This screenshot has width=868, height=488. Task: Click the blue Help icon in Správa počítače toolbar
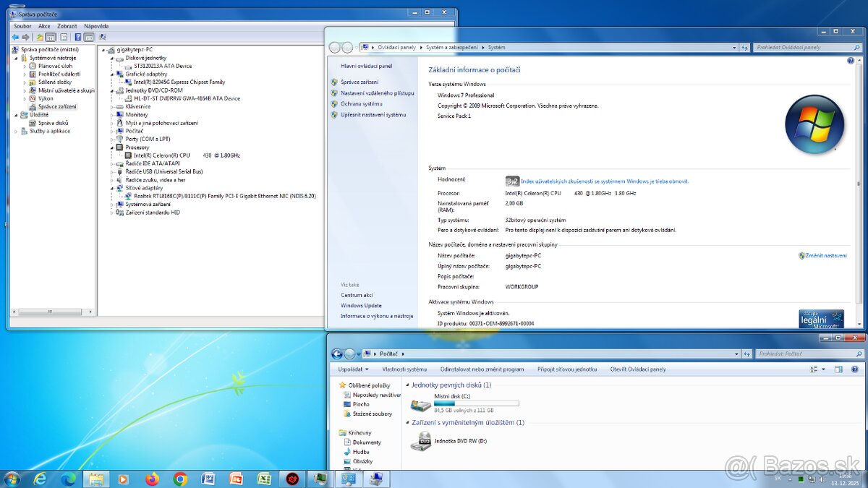click(x=78, y=37)
